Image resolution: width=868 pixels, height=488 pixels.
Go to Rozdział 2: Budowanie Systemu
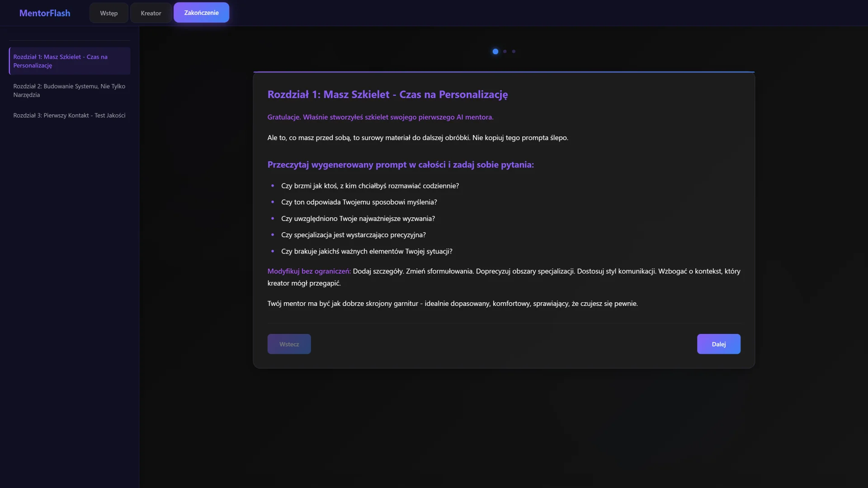(69, 90)
